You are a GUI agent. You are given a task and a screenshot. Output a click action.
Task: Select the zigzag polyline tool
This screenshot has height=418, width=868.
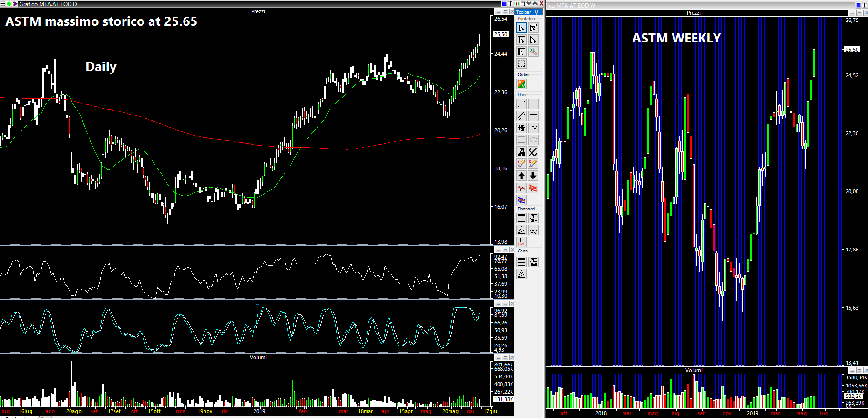pyautogui.click(x=533, y=128)
